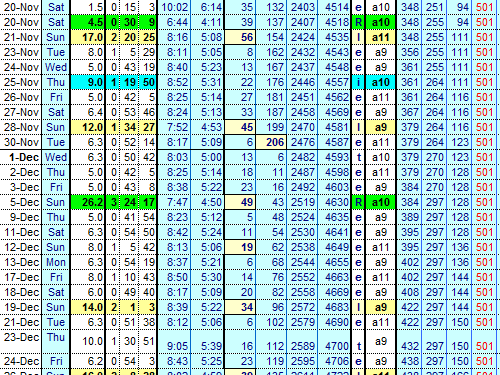The height and width of the screenshot is (375, 500).
Task: Click the Mon cell on 13-Dec row
Action: [x=56, y=262]
